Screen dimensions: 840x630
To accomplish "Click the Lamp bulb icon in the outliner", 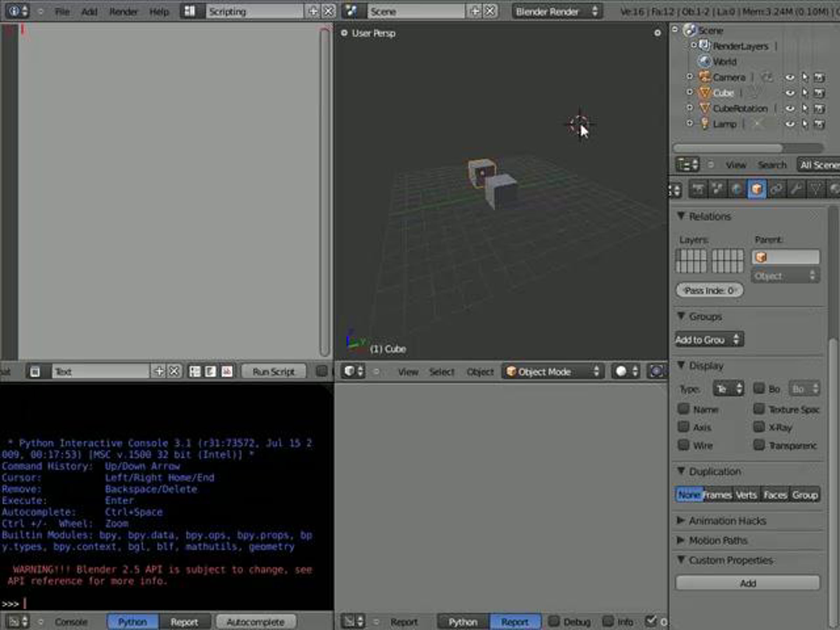I will click(705, 124).
